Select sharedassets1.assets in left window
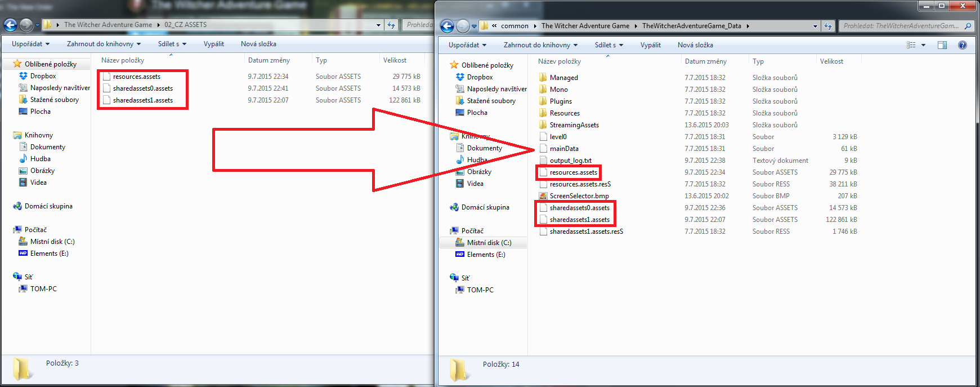This screenshot has width=980, height=387. [x=142, y=100]
